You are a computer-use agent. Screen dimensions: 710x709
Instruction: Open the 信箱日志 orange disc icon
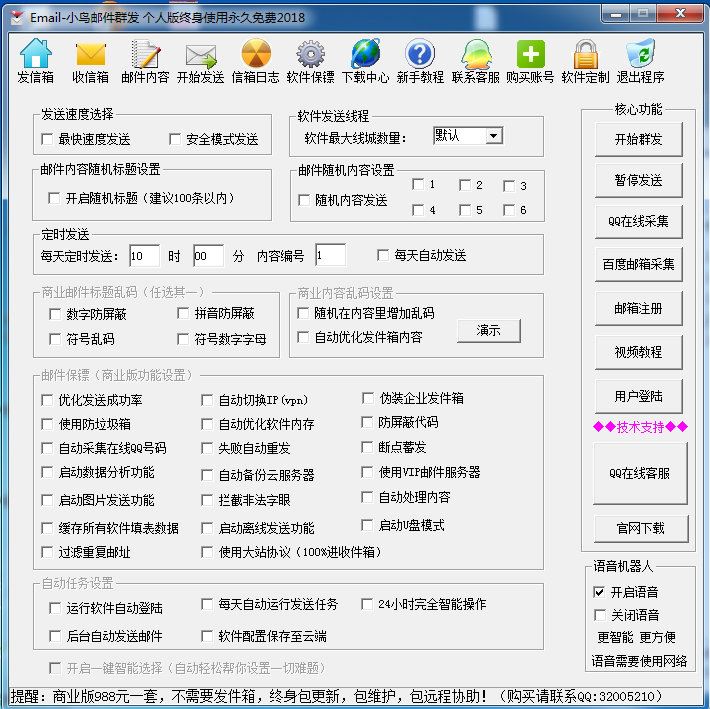tap(256, 53)
